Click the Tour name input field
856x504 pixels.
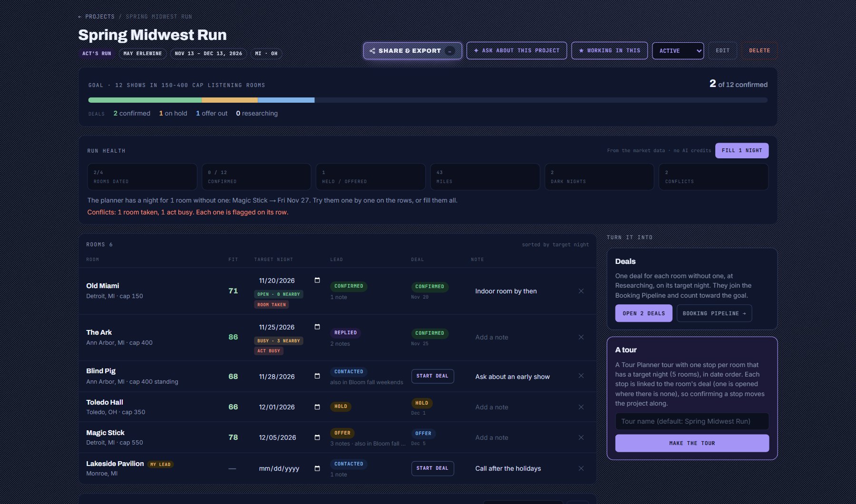click(x=692, y=421)
